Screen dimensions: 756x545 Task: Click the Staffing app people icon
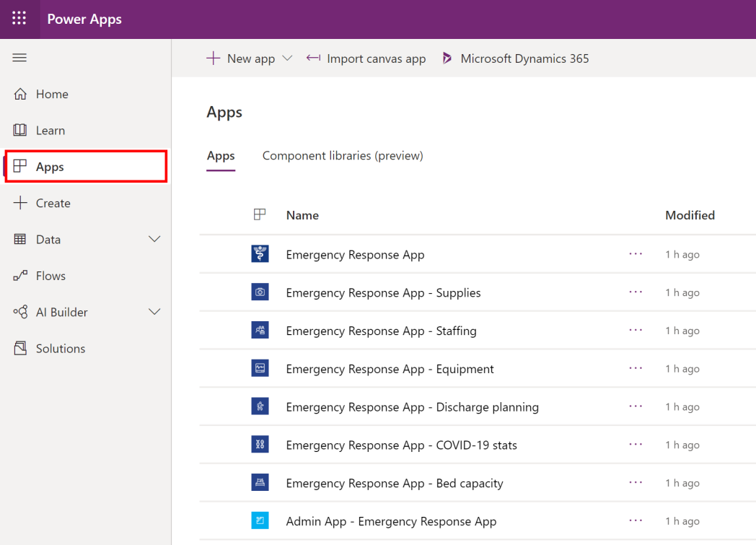coord(260,331)
